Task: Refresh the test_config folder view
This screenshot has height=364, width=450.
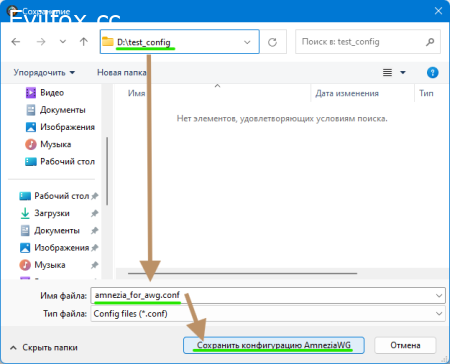Action: (x=273, y=42)
